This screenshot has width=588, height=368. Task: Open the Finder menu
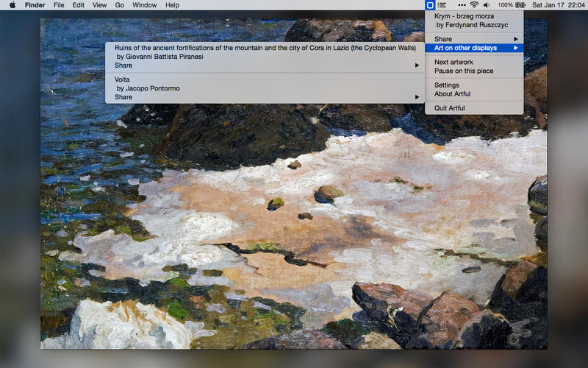(35, 5)
